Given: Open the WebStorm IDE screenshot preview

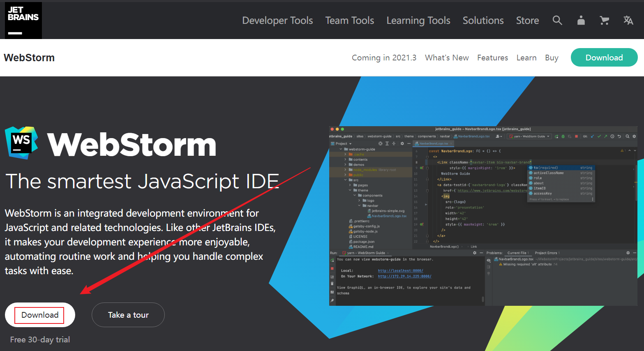Looking at the screenshot, I should (x=483, y=216).
